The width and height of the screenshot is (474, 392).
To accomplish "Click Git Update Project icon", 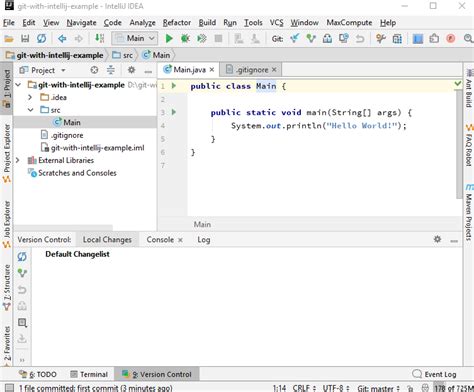I will point(295,39).
